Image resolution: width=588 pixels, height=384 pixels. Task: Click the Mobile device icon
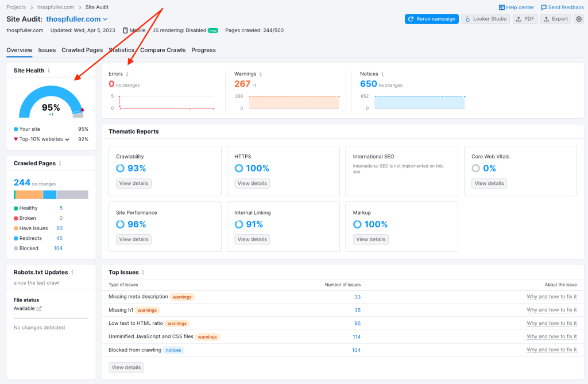125,30
